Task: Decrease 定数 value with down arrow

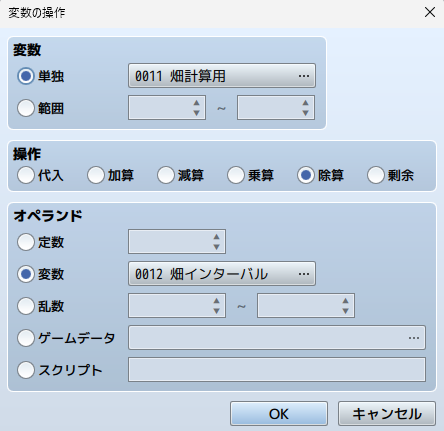Action: point(216,247)
